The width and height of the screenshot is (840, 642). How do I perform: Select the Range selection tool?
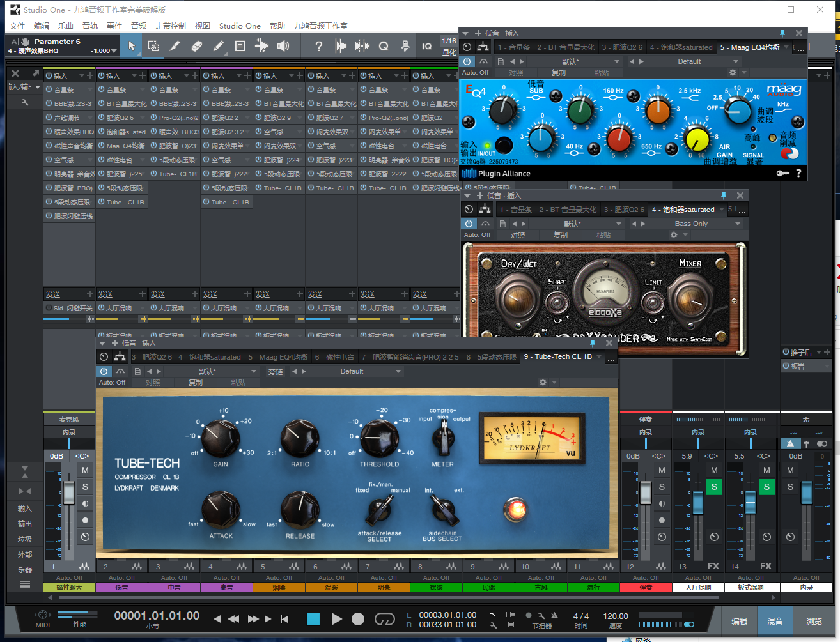click(x=153, y=46)
